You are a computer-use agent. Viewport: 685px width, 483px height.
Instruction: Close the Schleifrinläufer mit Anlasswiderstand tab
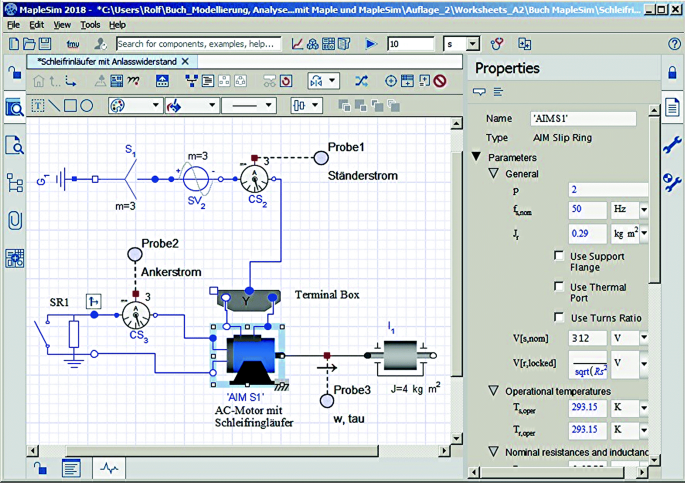pyautogui.click(x=185, y=62)
